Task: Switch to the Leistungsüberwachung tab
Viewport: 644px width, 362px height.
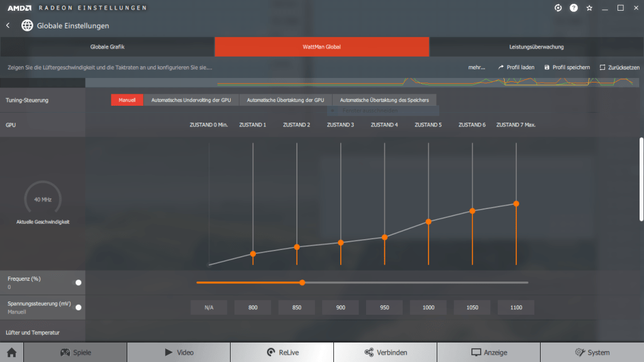Action: point(536,47)
